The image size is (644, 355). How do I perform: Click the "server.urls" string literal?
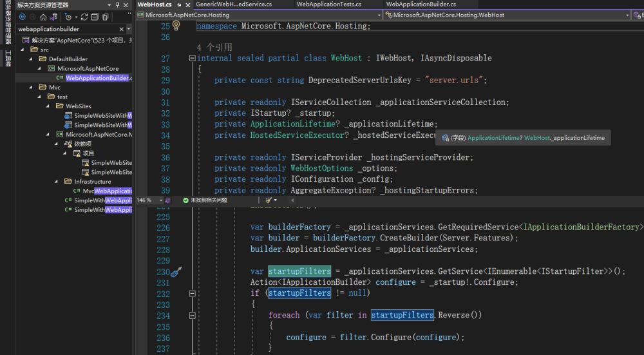tap(454, 80)
